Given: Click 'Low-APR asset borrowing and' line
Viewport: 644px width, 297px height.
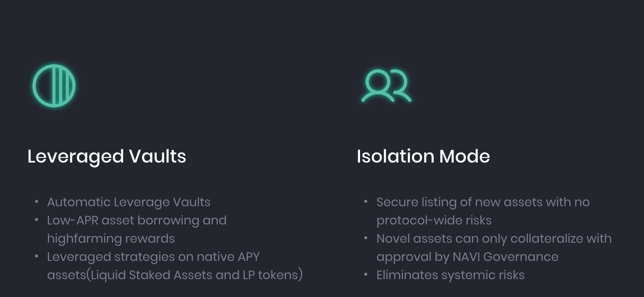Looking at the screenshot, I should click(137, 220).
